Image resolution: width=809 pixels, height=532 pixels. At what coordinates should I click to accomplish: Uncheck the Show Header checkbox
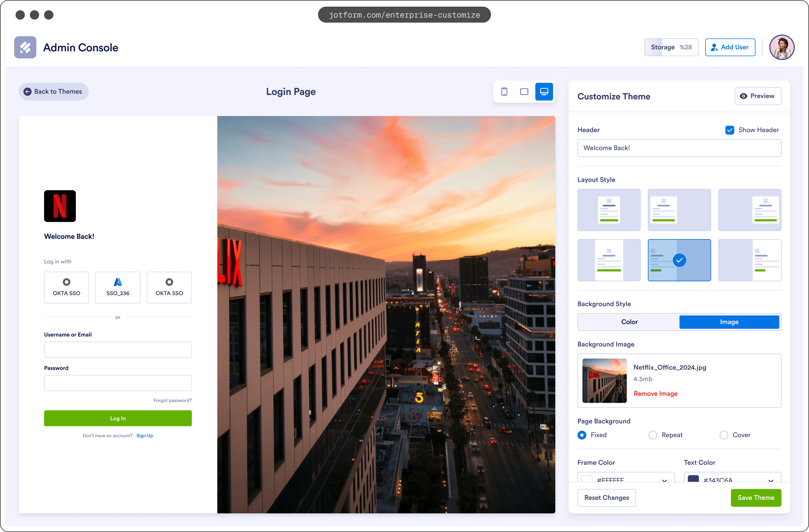pyautogui.click(x=729, y=130)
